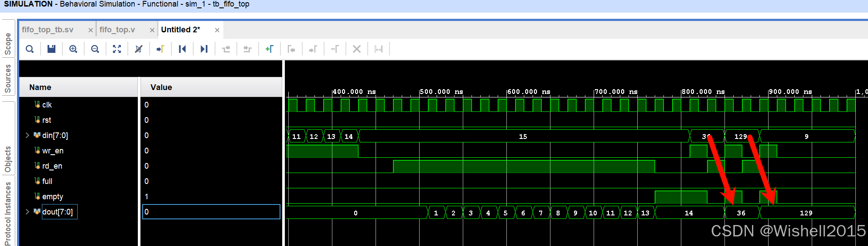Click the 800.000 ns time ruler label
The image size is (868, 246).
pyautogui.click(x=703, y=92)
